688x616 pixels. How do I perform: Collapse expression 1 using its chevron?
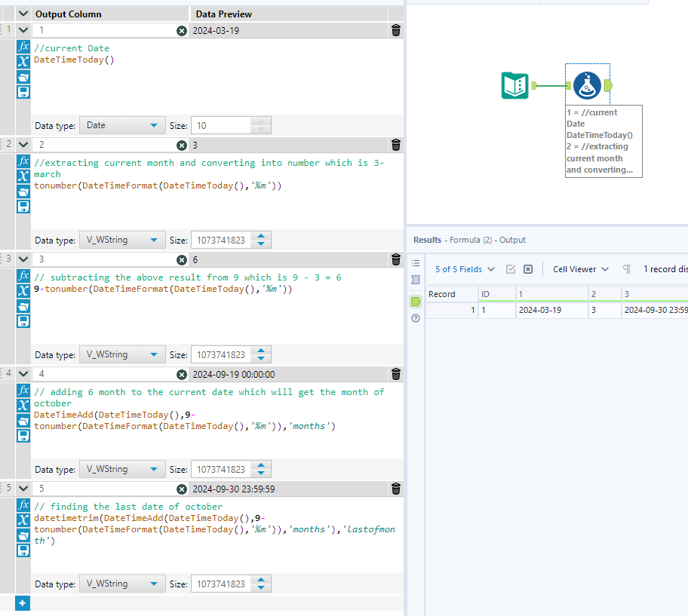coord(23,30)
